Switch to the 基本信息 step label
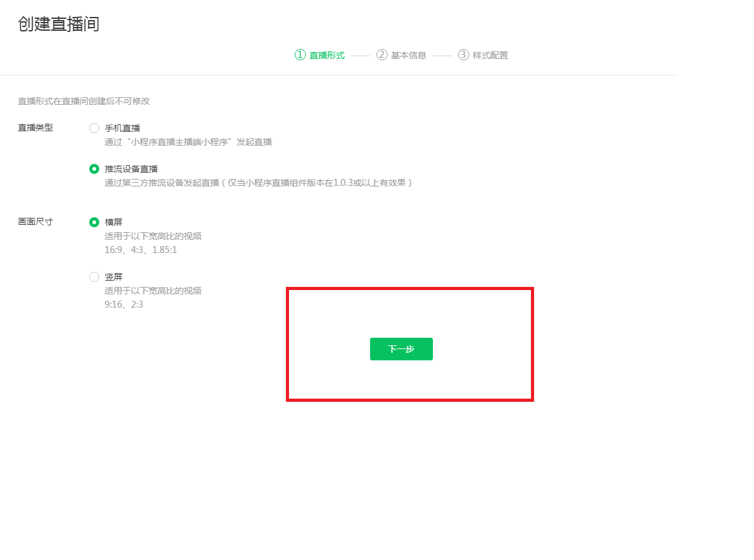The image size is (754, 560). pos(408,55)
